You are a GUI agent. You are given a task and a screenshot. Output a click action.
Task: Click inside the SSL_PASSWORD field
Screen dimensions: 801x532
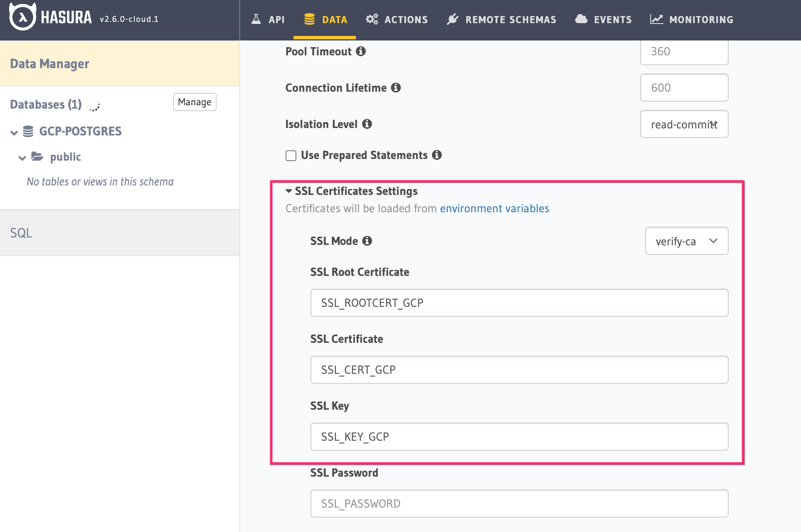click(519, 503)
